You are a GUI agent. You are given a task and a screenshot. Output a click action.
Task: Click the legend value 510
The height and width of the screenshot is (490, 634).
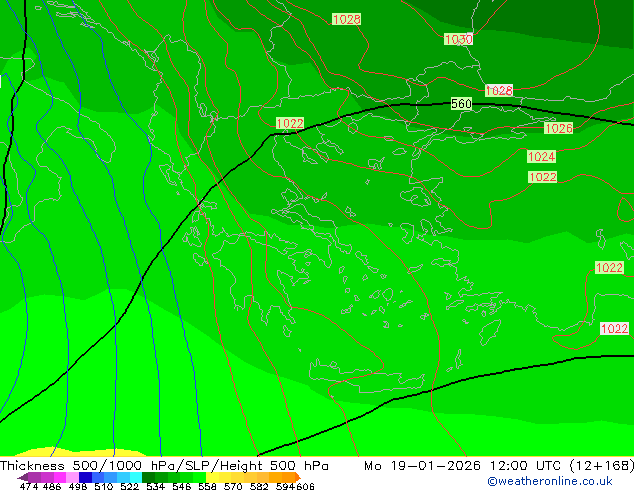104,486
